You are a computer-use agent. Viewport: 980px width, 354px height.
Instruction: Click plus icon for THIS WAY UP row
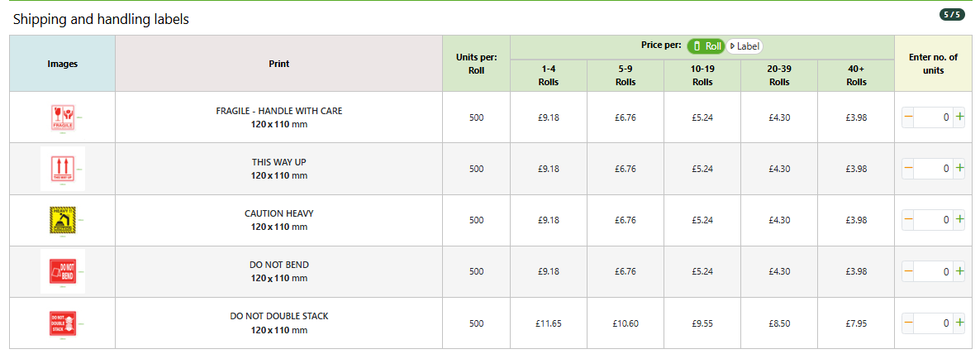(x=959, y=168)
